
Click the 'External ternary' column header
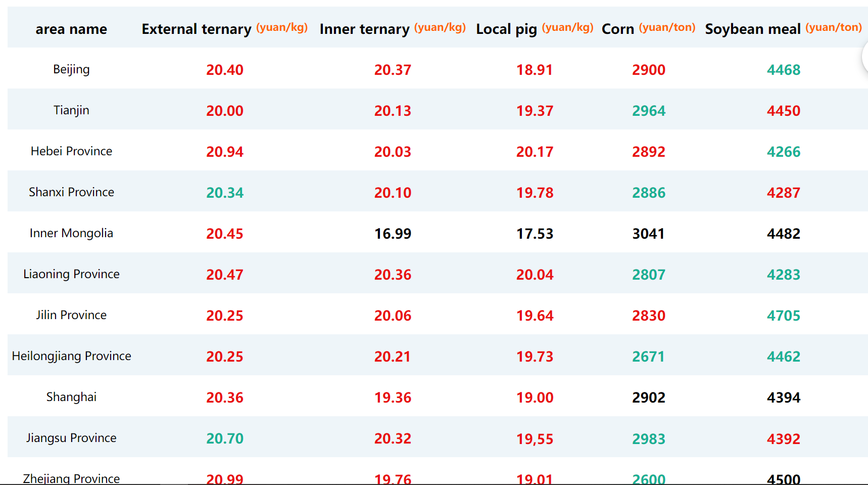tap(197, 29)
